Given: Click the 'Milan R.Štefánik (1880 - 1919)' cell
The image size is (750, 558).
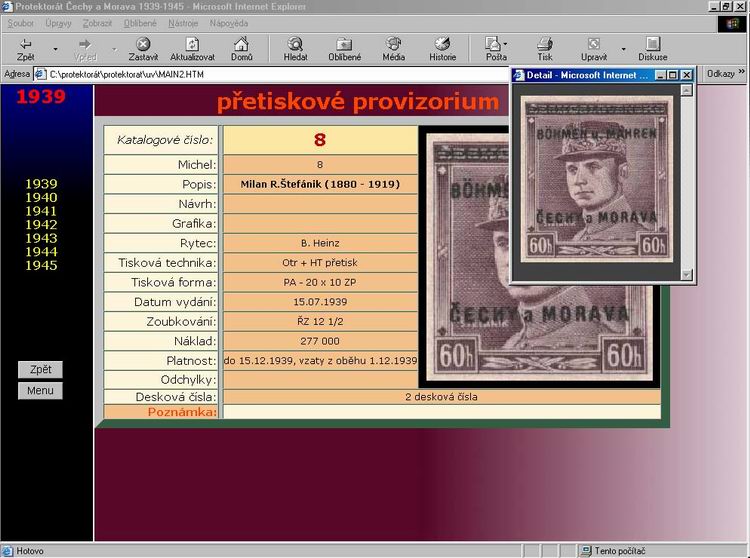Looking at the screenshot, I should [x=320, y=185].
